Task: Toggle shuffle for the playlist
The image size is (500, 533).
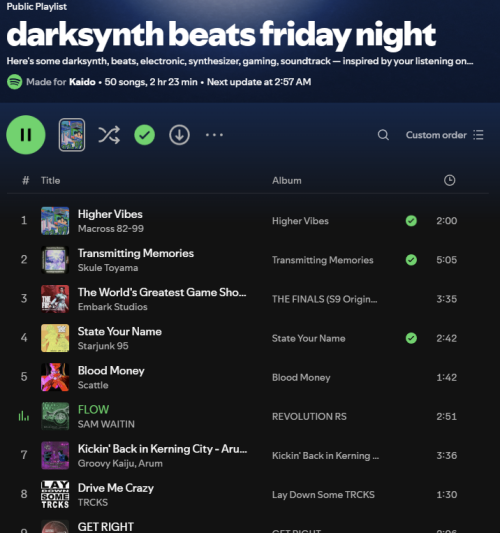Action: [x=109, y=135]
